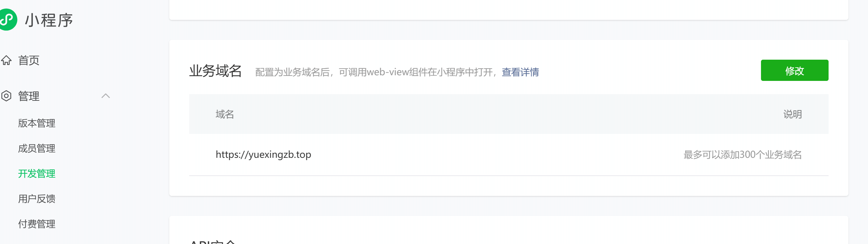Open the 查看详情 link

pyautogui.click(x=520, y=72)
